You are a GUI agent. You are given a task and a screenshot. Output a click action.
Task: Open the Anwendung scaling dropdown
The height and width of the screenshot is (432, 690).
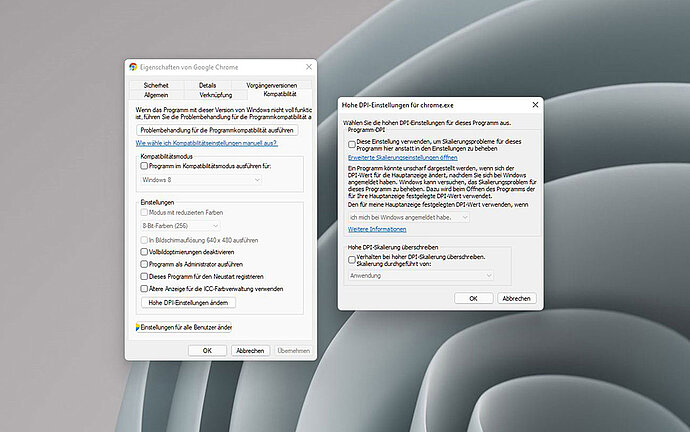pos(421,276)
